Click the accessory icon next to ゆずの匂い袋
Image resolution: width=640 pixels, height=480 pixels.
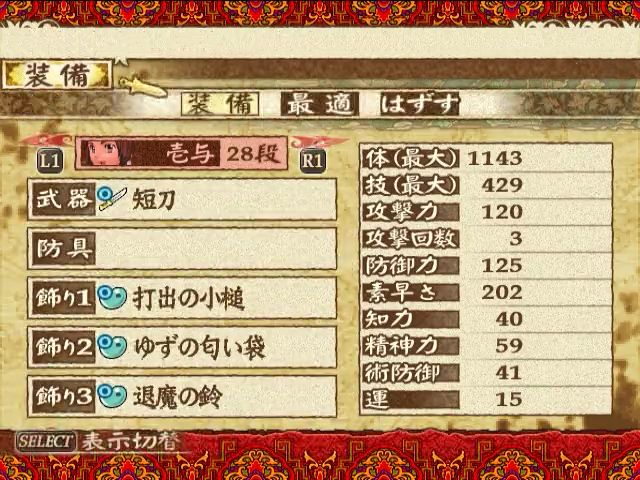pyautogui.click(x=112, y=347)
